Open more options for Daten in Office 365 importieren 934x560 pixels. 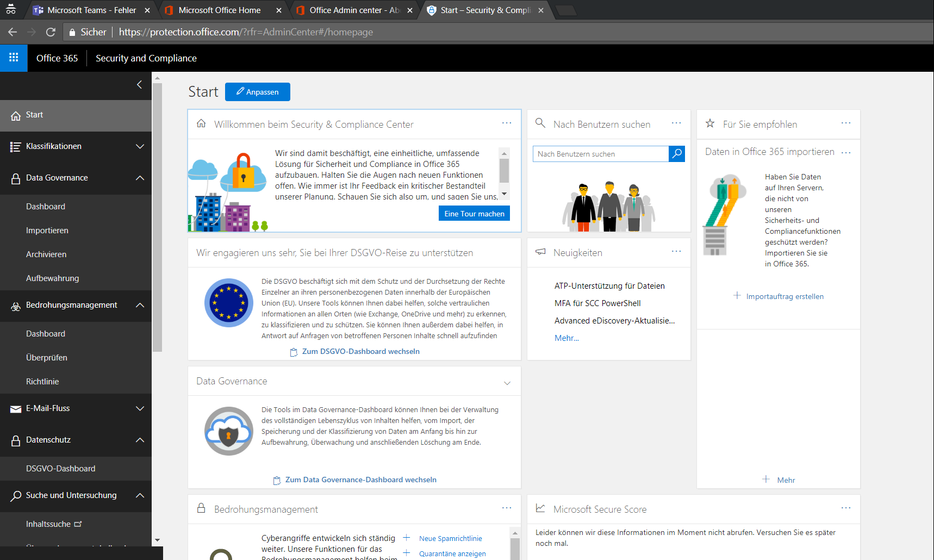click(x=846, y=153)
